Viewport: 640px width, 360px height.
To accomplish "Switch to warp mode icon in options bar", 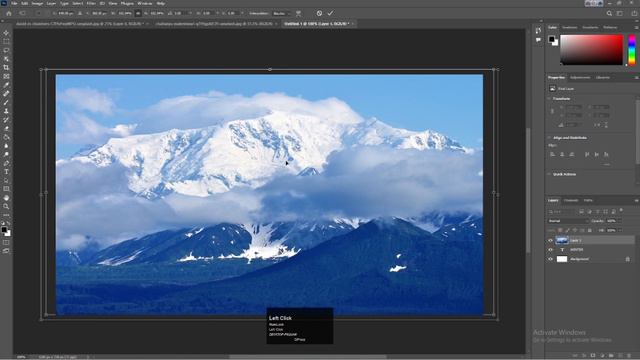I will [x=298, y=13].
